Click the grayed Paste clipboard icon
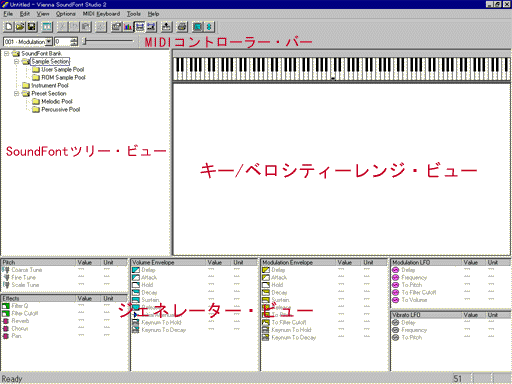The width and height of the screenshot is (512, 384). coord(86,27)
